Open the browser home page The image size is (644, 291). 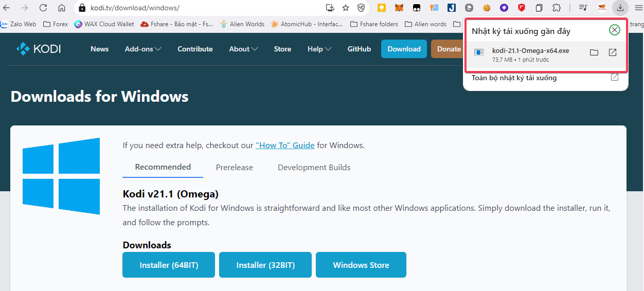coord(62,8)
